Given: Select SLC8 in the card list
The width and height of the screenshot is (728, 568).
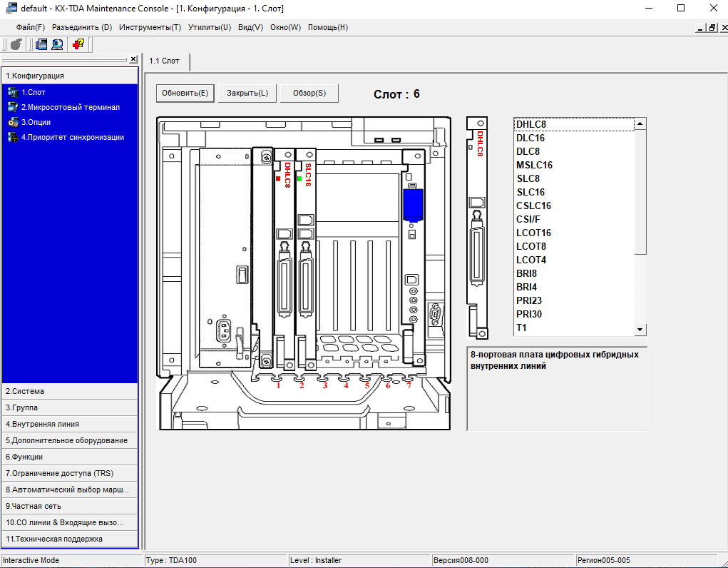Looking at the screenshot, I should [x=574, y=178].
